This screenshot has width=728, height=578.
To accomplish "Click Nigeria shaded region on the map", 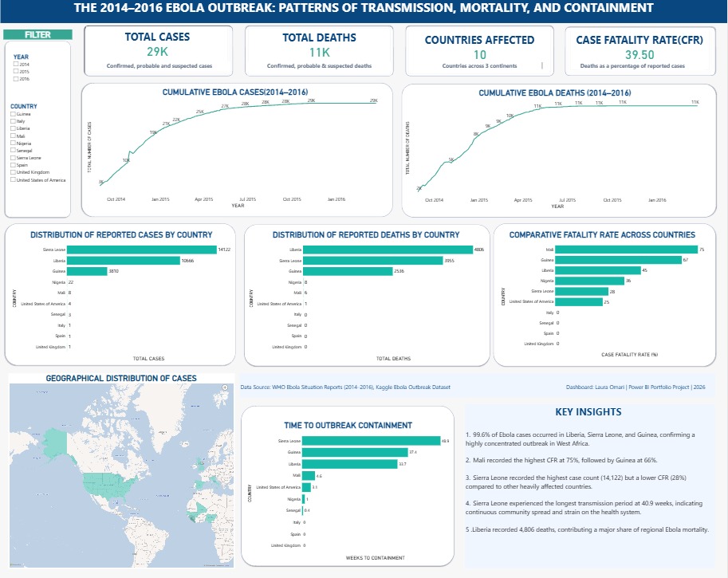I will [211, 517].
